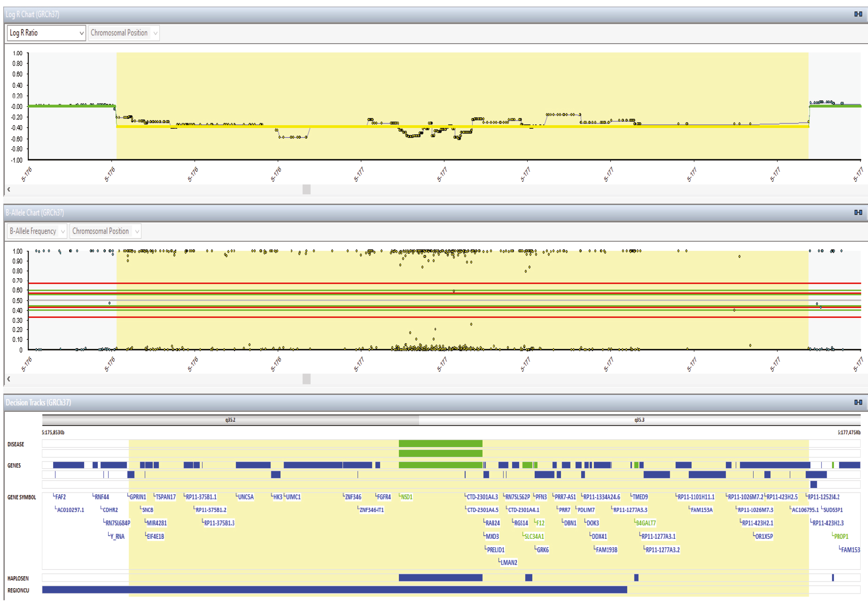The image size is (868, 610).
Task: Select the B4GALT7 gene symbol
Action: coord(646,523)
